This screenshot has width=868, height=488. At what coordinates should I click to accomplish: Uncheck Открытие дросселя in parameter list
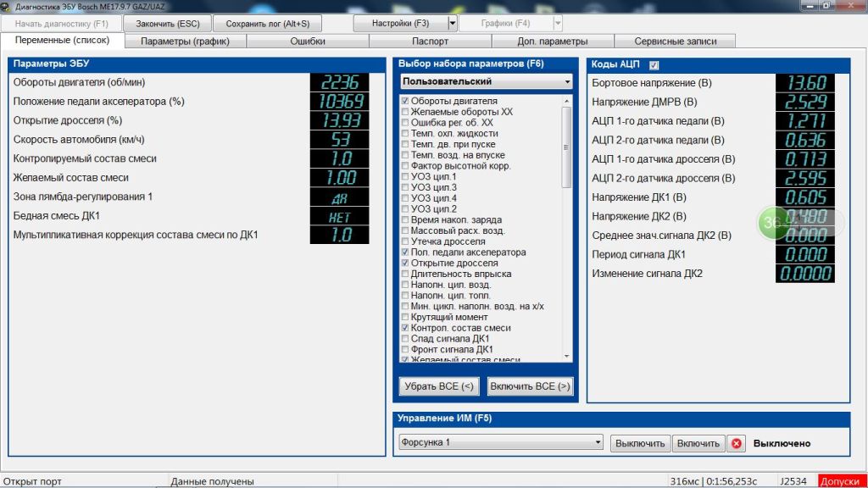point(405,263)
